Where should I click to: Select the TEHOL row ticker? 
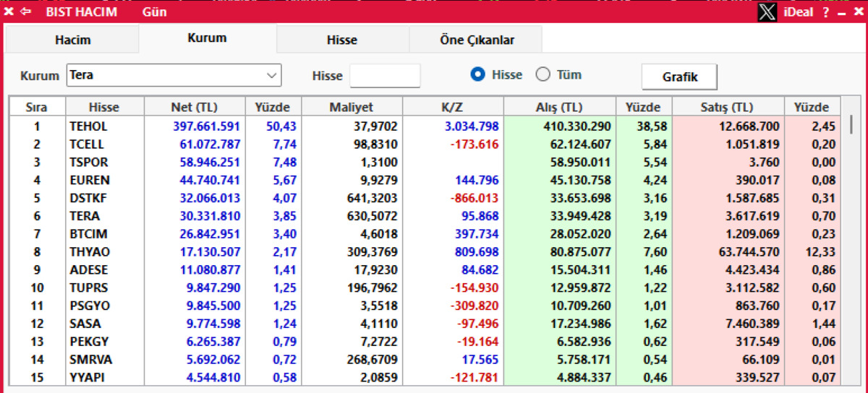tap(88, 126)
